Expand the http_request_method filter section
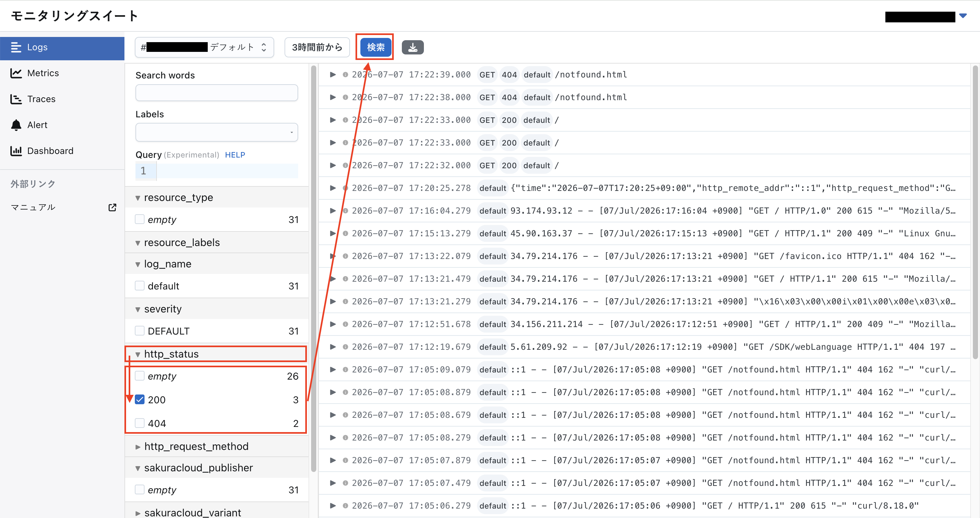 [x=138, y=446]
